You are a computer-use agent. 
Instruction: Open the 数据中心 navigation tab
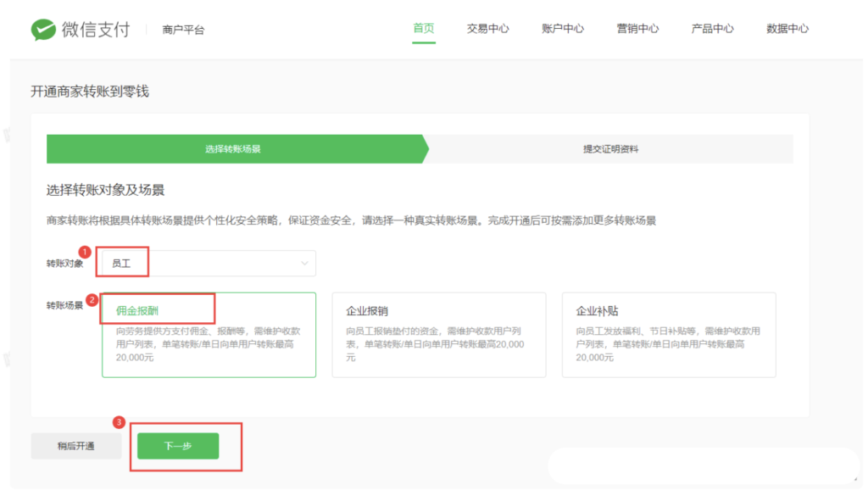point(787,29)
